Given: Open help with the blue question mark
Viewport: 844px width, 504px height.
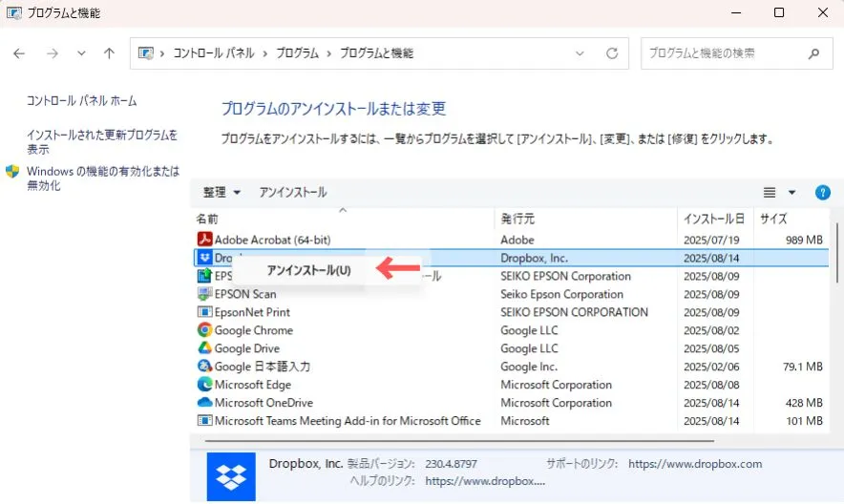Looking at the screenshot, I should 822,192.
